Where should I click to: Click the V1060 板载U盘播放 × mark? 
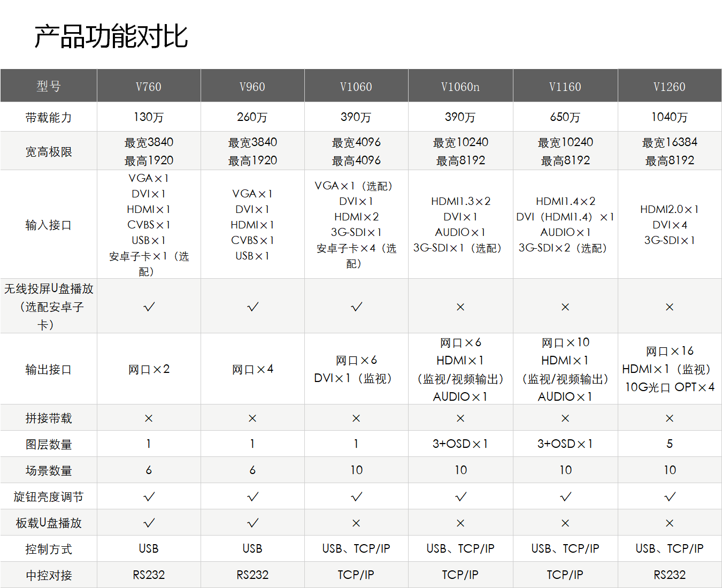(356, 522)
